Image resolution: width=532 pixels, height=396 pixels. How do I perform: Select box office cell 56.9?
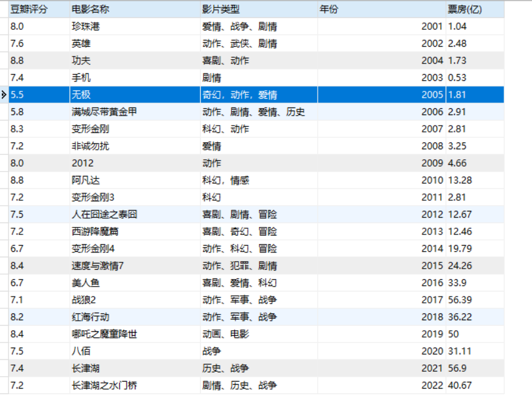click(x=475, y=368)
